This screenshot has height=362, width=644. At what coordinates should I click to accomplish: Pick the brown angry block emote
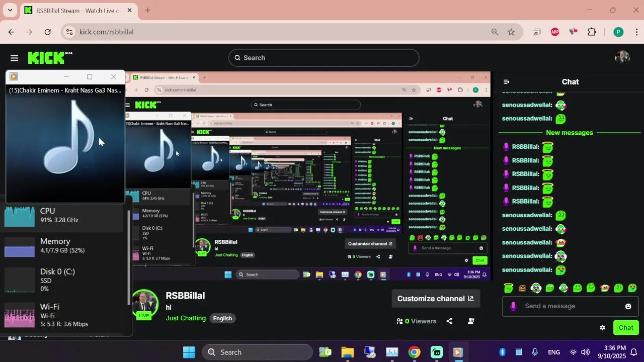click(522, 288)
